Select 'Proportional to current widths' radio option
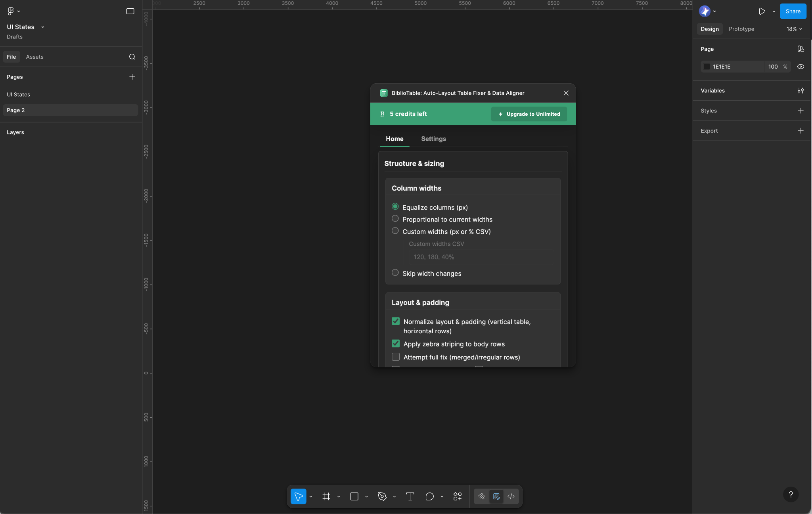The width and height of the screenshot is (812, 514). [395, 218]
